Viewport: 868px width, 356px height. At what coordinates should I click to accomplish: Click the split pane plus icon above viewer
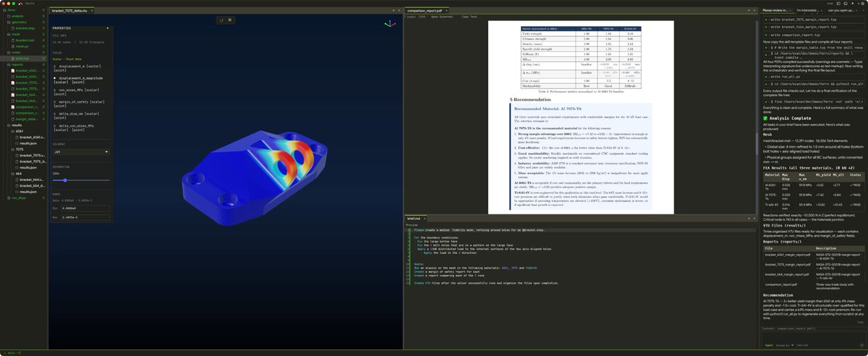click(x=393, y=11)
